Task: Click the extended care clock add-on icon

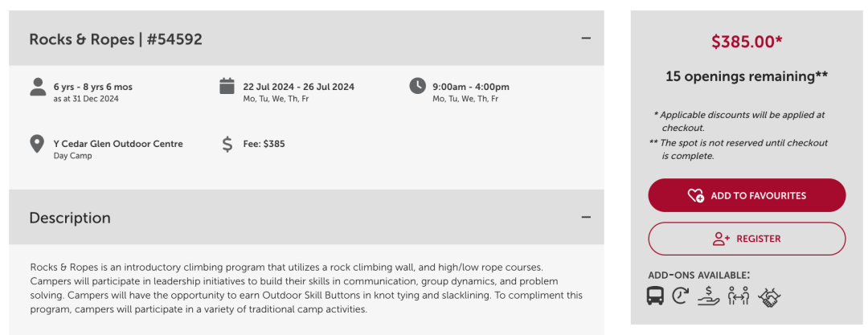Action: 681,296
